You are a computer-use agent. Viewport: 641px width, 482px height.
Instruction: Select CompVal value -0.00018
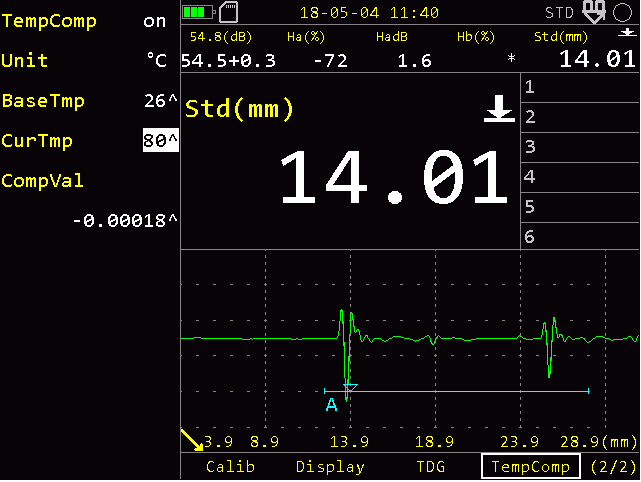click(x=125, y=220)
